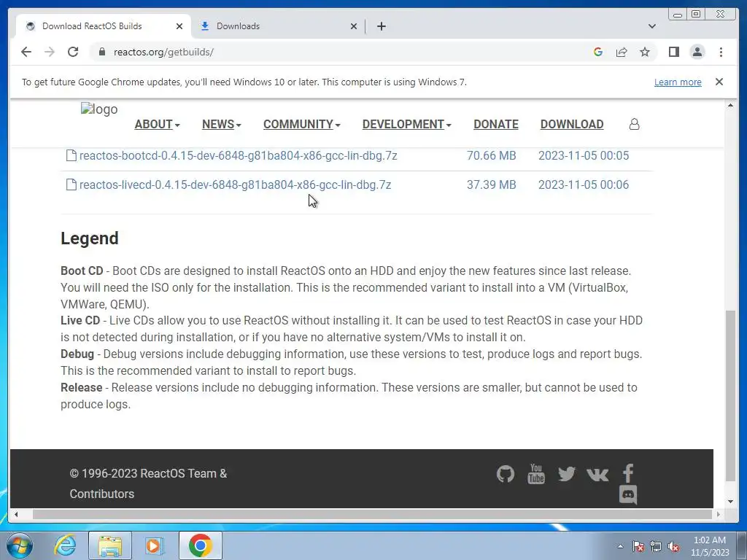This screenshot has width=747, height=560.
Task: Click the file icon beside the bootcd download
Action: click(71, 155)
